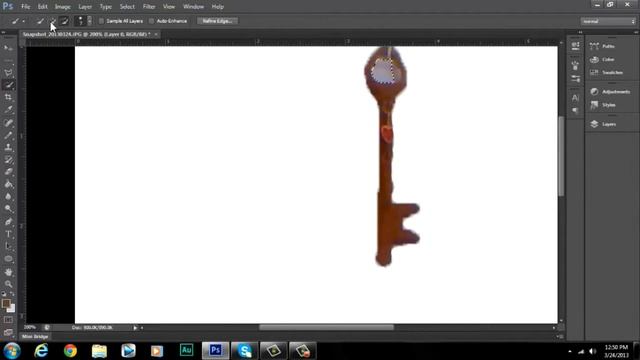Screen dimensions: 640x360
Task: Select the Pen tool
Action: click(8, 222)
